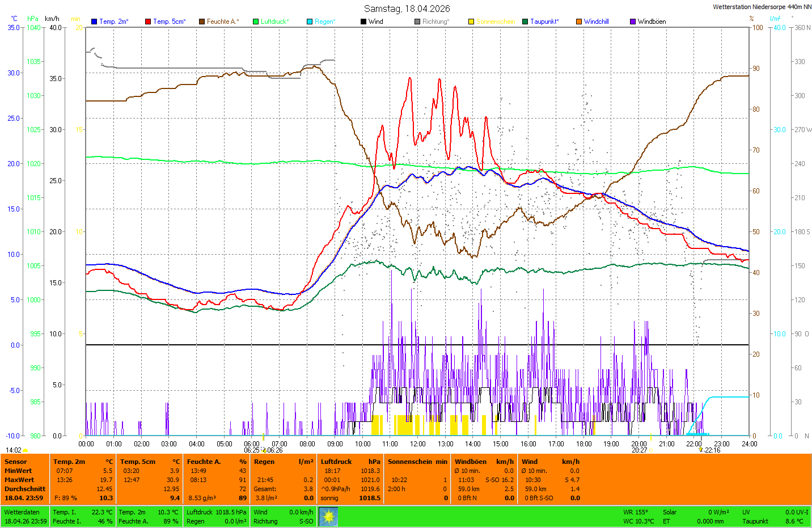812x528 pixels.
Task: Click the blue Temp. 2m legend square
Action: pyautogui.click(x=94, y=22)
